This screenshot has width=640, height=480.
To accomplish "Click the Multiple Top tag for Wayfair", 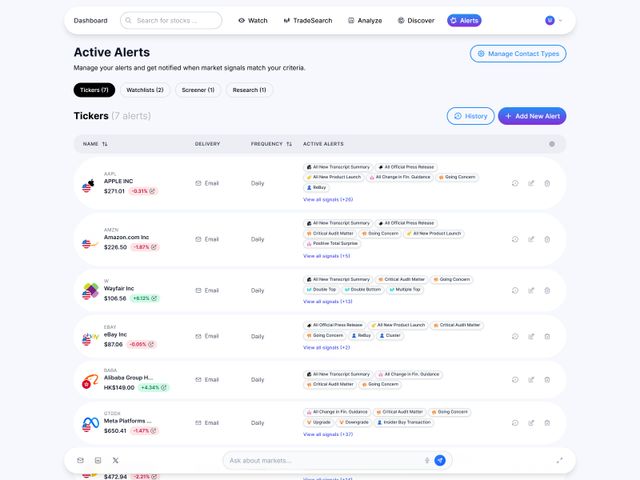I will click(404, 289).
